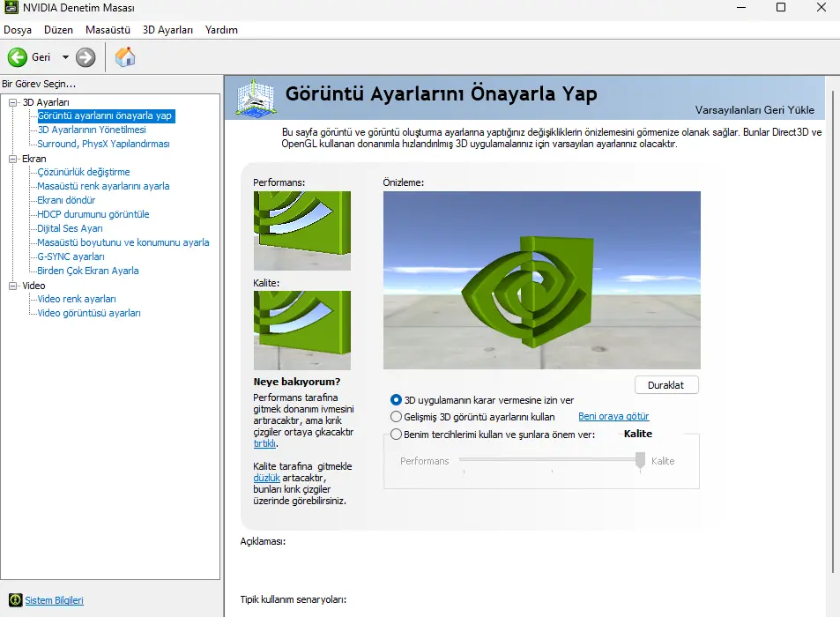840x617 pixels.
Task: Select '3D uygulamanın karar vermesine izin ver'
Action: click(x=396, y=400)
